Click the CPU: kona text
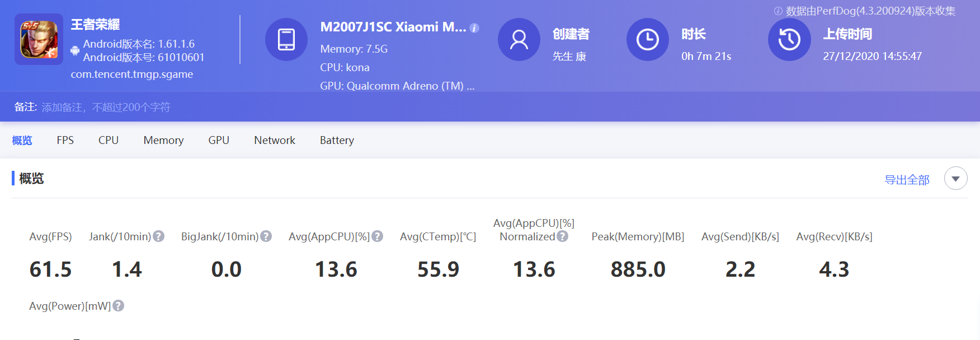980x340 pixels. (x=345, y=67)
